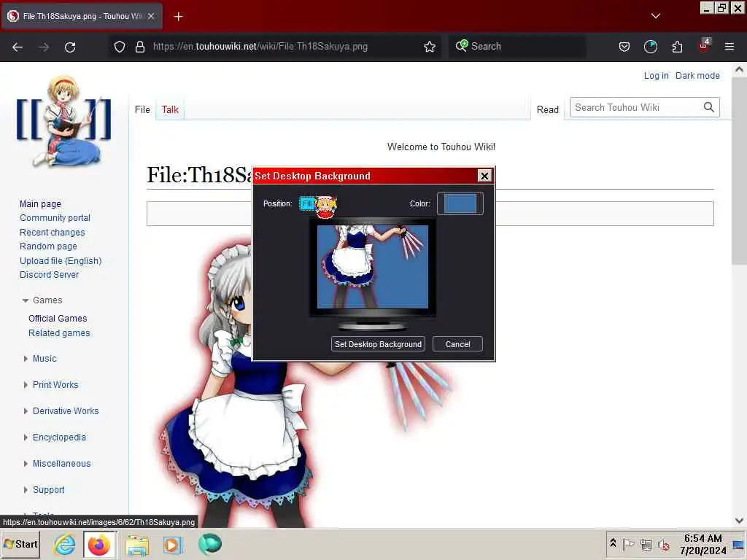This screenshot has height=560, width=747.
Task: Click the taskbar clock showing 6:54 AM
Action: coord(703,544)
